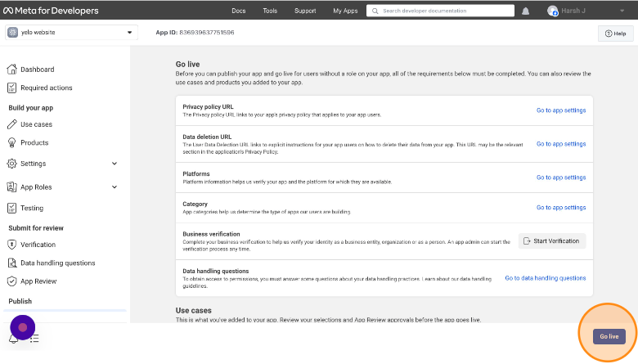638x364 pixels.
Task: Click the notifications bell icon in header
Action: coord(525,11)
